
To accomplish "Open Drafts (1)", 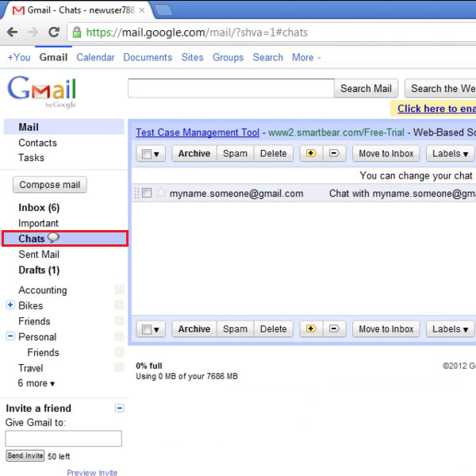I will [39, 270].
